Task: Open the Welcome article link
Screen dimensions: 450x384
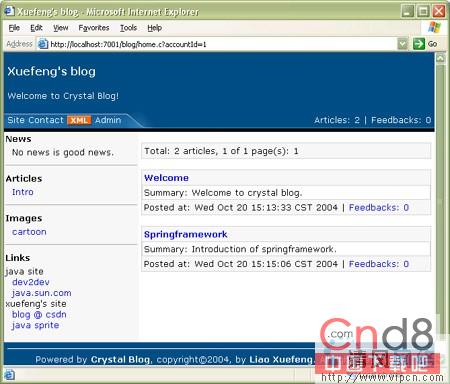Action: pyautogui.click(x=166, y=178)
